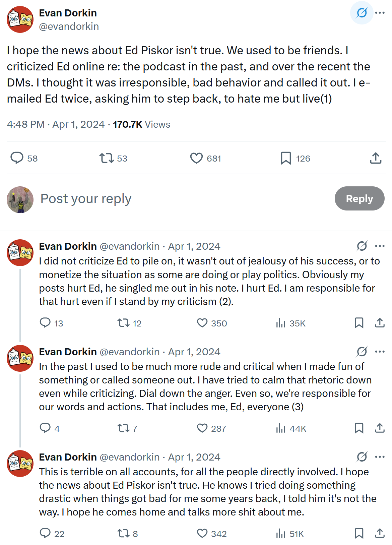Bookmark the reply with 44K views
Screen dimensions: 392x545
[x=359, y=428]
